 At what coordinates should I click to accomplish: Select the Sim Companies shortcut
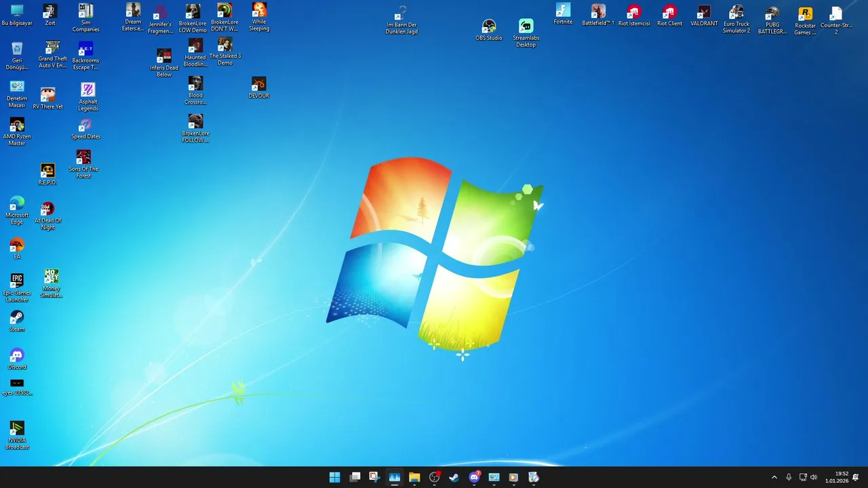click(x=86, y=18)
